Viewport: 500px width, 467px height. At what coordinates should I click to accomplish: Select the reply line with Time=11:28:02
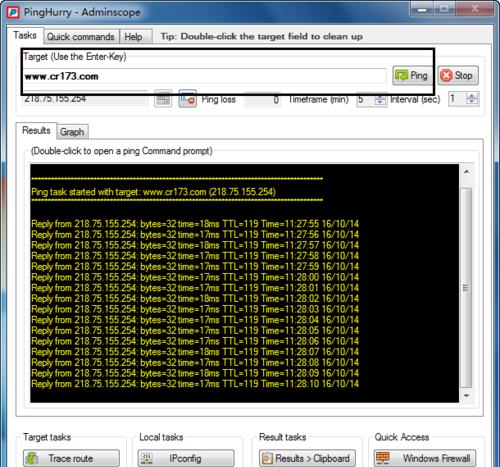[195, 299]
